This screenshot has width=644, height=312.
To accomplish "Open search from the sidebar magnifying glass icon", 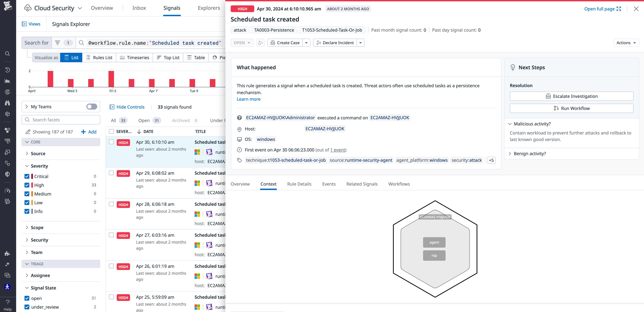I will click(x=8, y=53).
